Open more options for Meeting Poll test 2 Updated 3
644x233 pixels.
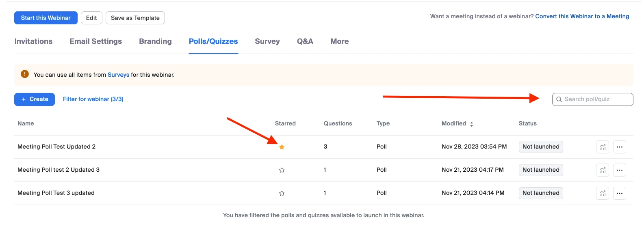(620, 170)
